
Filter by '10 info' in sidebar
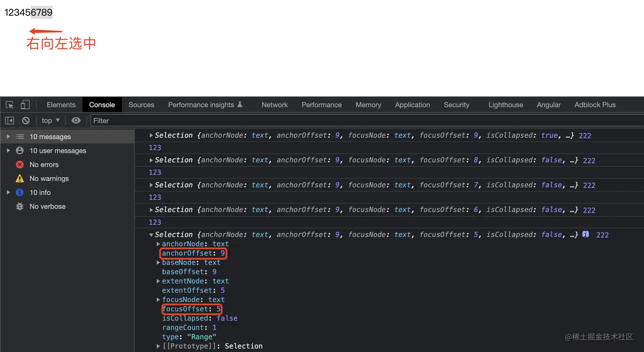tap(67, 192)
